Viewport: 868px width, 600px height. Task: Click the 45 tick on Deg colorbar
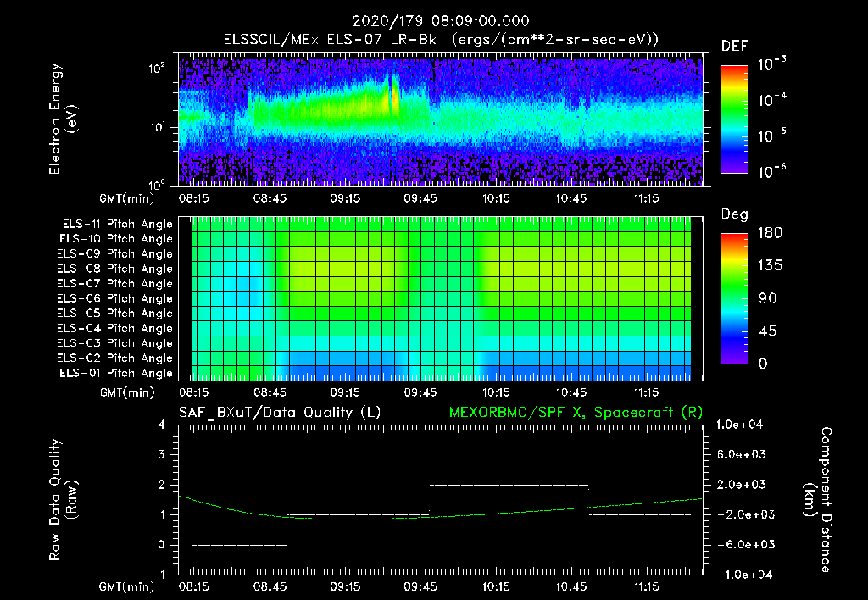[x=768, y=331]
